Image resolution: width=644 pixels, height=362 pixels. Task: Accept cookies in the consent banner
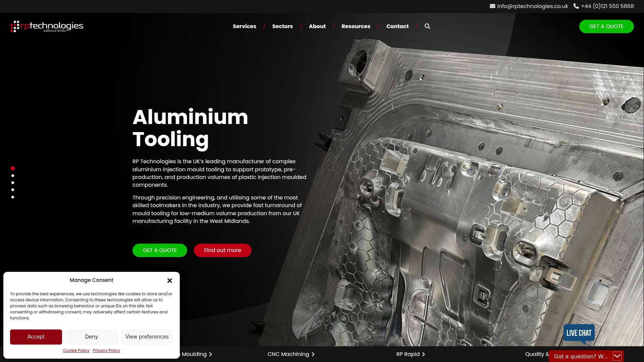pos(36,337)
